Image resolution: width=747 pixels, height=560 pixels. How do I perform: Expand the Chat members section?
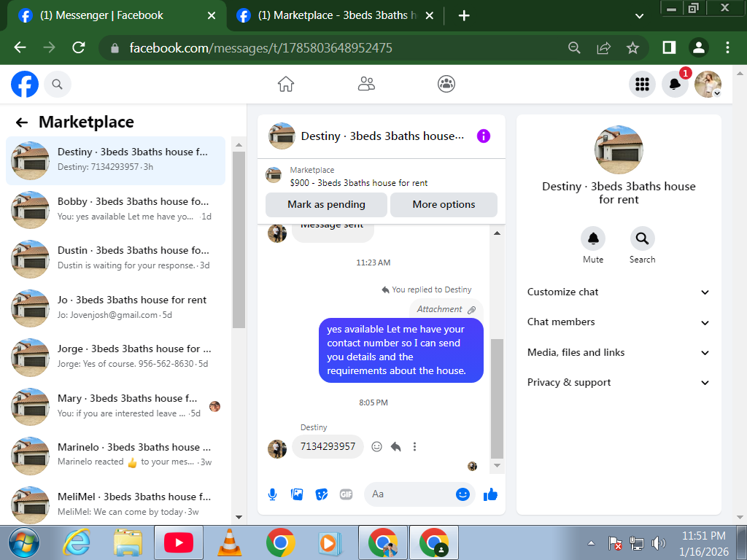click(619, 322)
